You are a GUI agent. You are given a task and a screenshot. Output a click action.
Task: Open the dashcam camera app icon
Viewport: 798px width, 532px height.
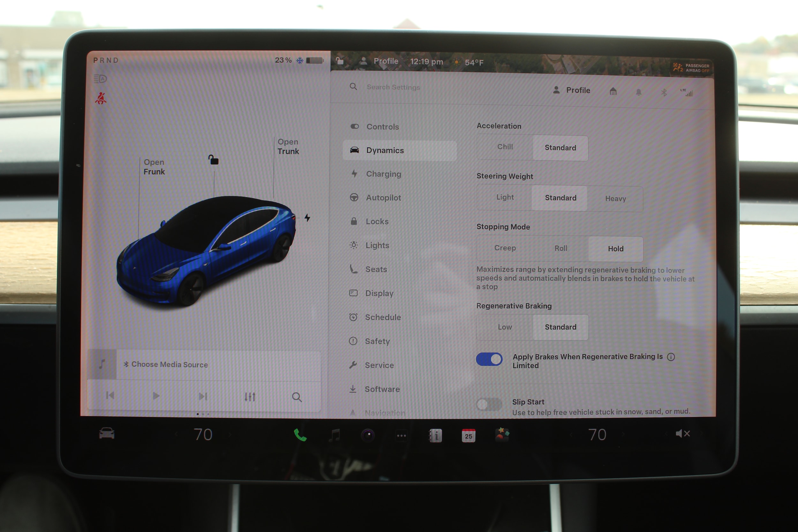tap(368, 435)
